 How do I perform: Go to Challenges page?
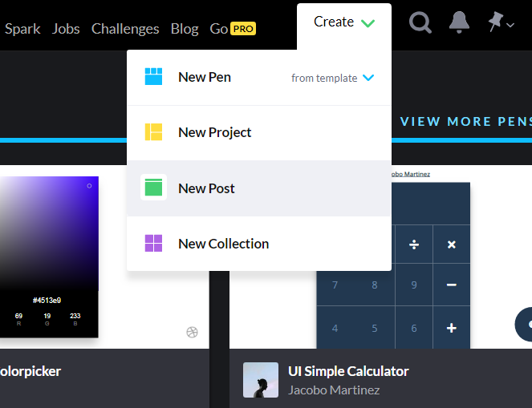[125, 29]
